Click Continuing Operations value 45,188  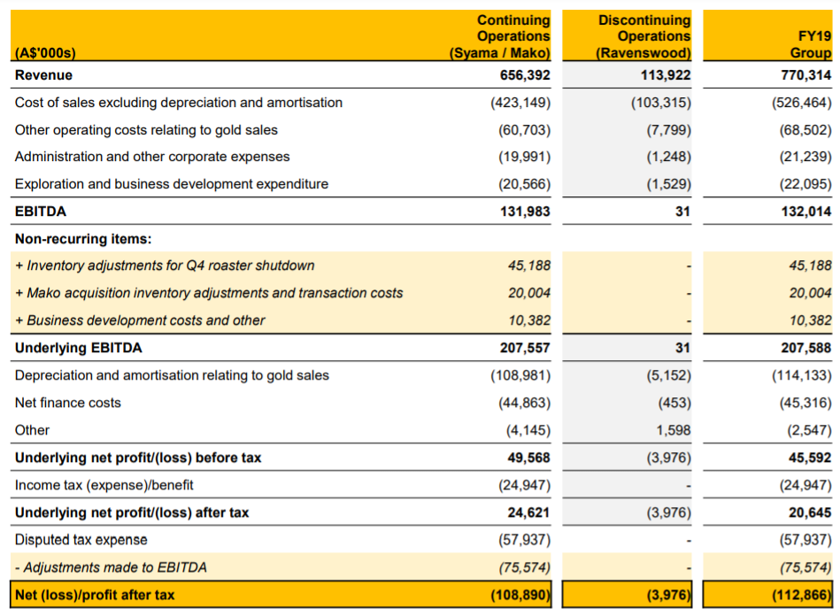click(528, 266)
